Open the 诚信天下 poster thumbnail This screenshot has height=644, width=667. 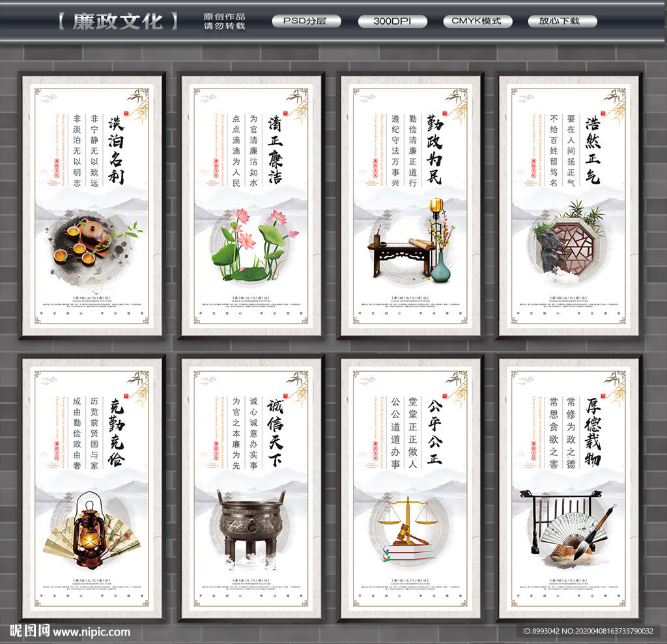click(251, 488)
